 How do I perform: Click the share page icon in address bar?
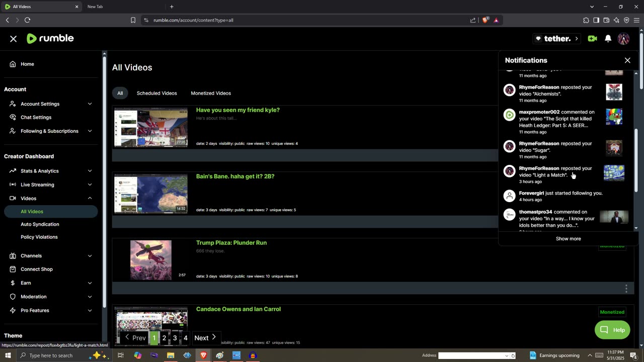473,20
